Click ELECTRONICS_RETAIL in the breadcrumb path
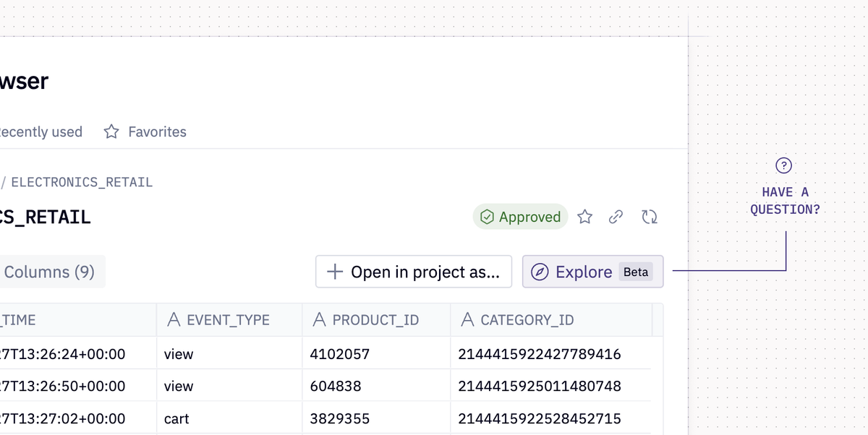Image resolution: width=868 pixels, height=435 pixels. (82, 182)
